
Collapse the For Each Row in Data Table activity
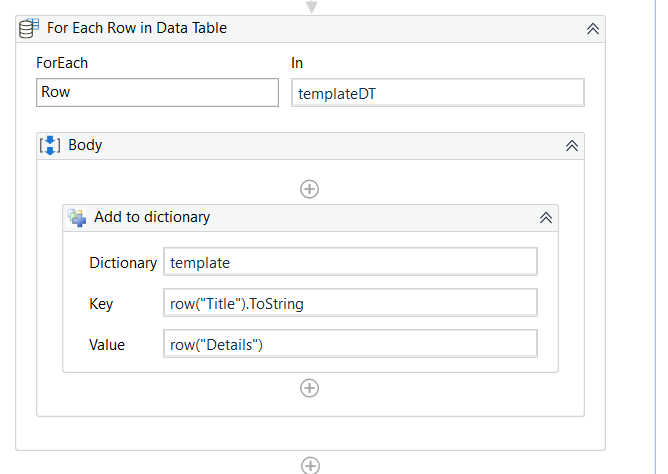coord(593,29)
